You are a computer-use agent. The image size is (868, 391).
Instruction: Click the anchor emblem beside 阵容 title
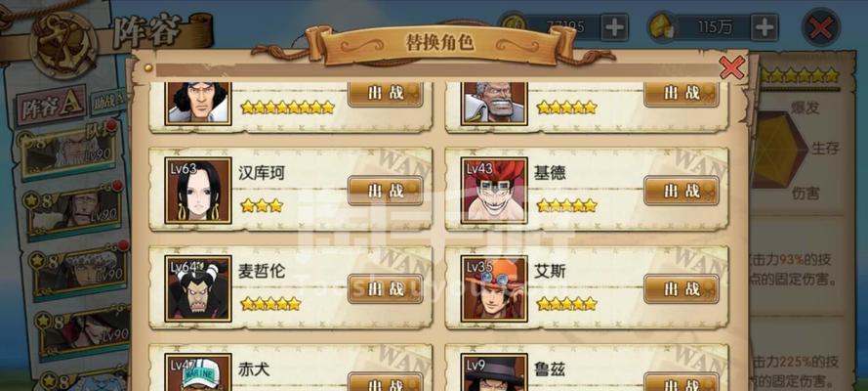(x=64, y=43)
